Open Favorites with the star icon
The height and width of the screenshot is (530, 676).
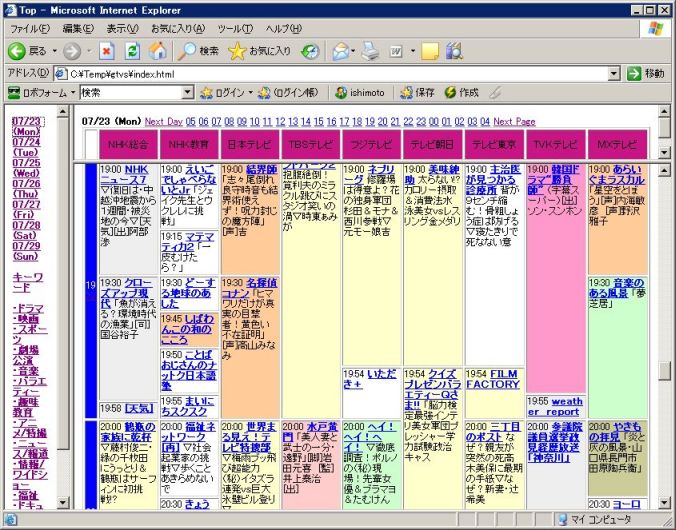[236, 51]
